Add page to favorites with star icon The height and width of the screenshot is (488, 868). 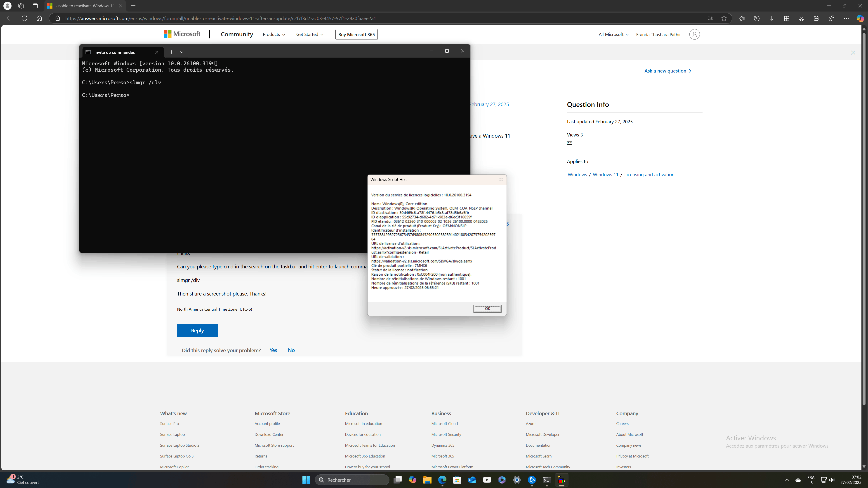point(724,18)
